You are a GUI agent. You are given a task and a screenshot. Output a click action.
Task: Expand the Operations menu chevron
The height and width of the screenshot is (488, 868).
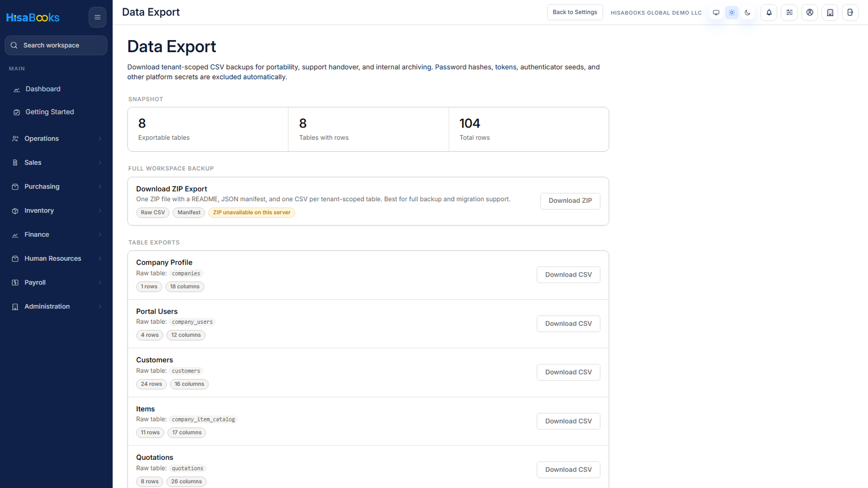pyautogui.click(x=100, y=139)
